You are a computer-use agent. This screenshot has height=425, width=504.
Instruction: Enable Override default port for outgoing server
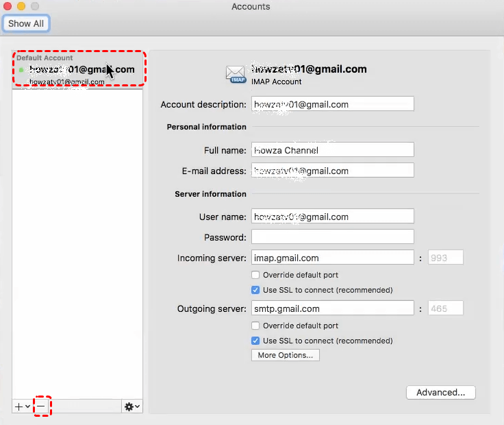tap(255, 326)
